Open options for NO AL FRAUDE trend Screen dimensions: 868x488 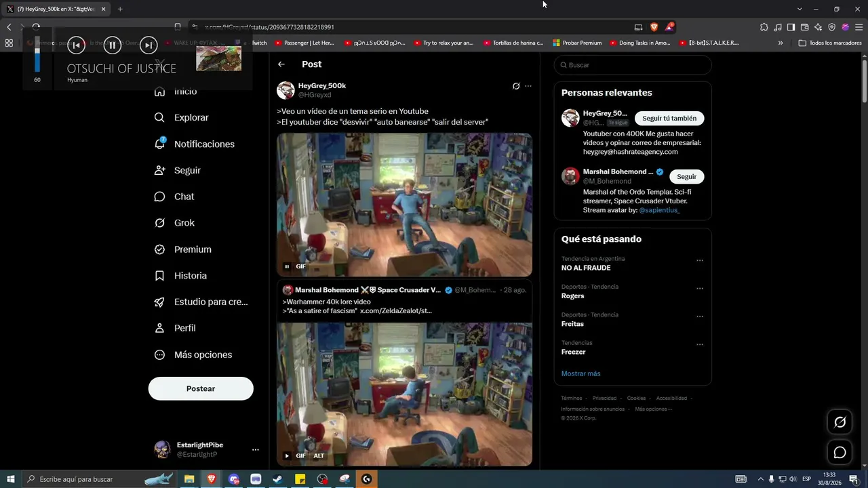(x=700, y=260)
